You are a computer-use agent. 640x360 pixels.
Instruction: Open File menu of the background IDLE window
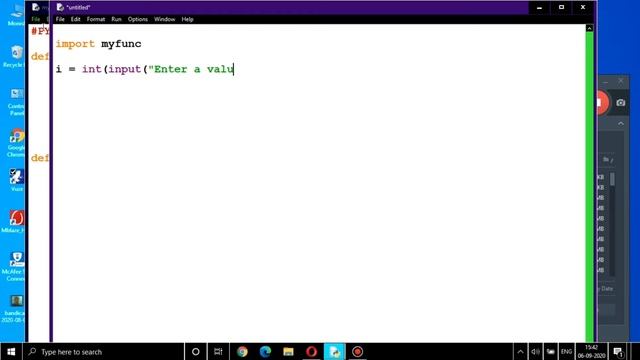(36, 19)
